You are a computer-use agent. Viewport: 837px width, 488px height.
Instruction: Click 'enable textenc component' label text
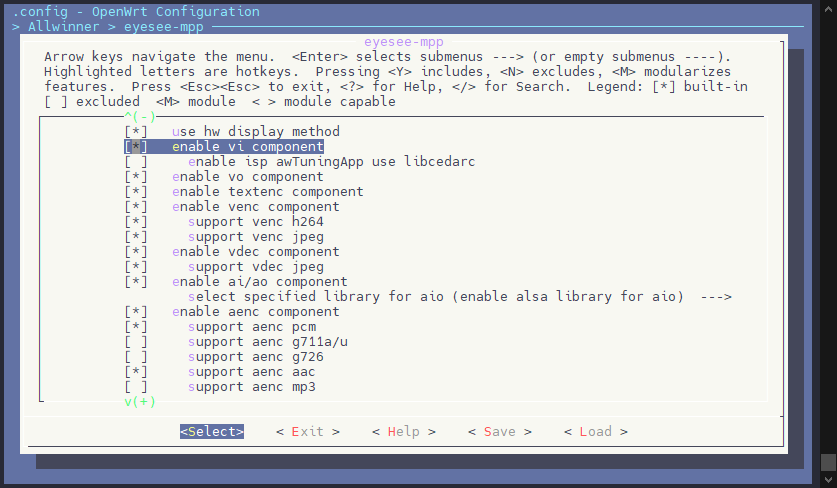coord(267,191)
